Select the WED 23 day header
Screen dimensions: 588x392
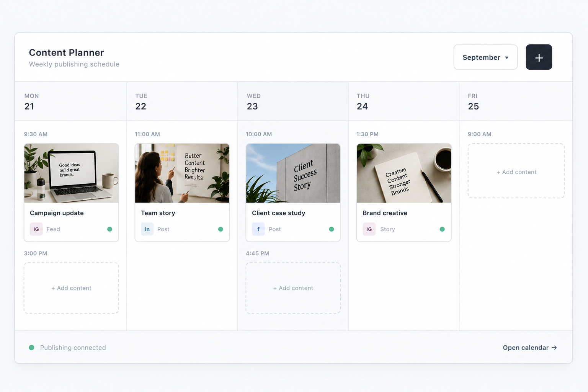[293, 101]
